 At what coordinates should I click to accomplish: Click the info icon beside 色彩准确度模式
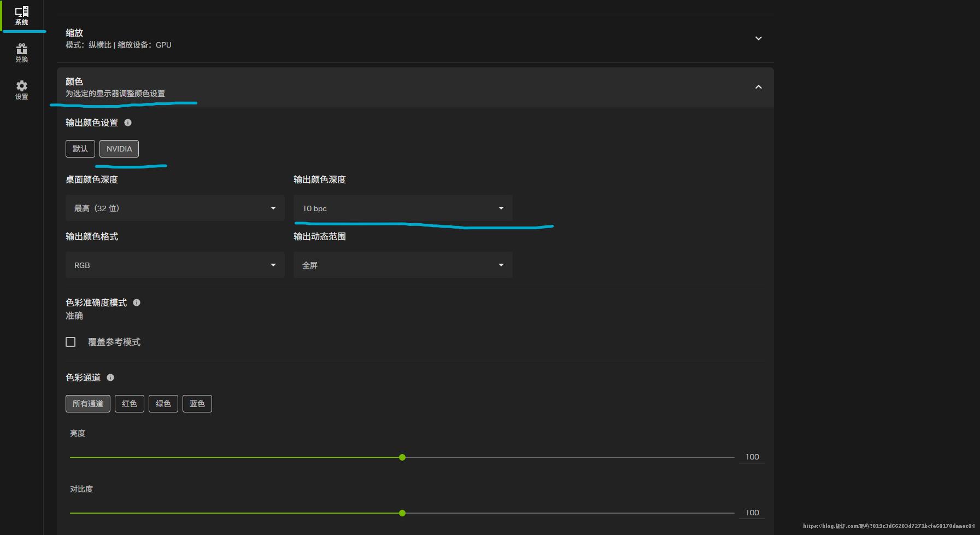click(137, 302)
